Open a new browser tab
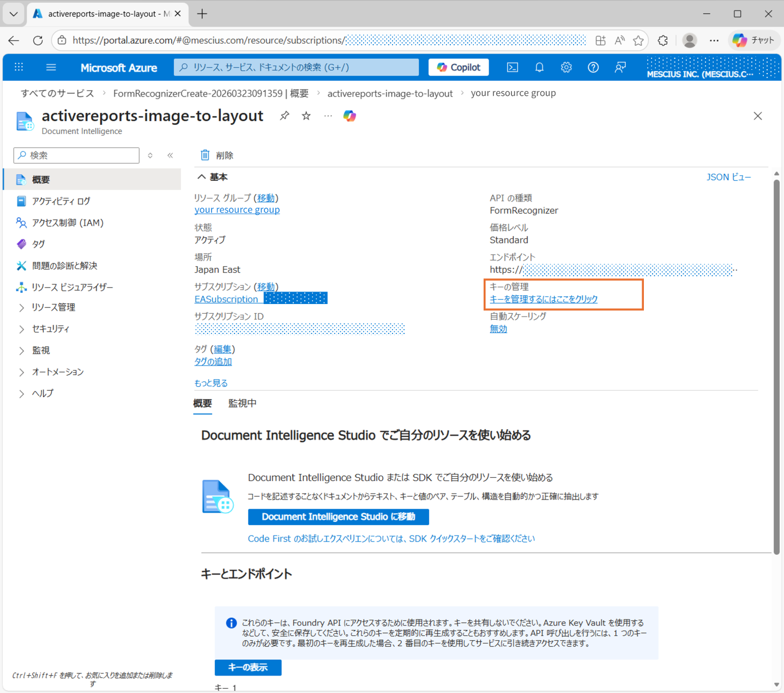Image resolution: width=784 pixels, height=693 pixels. pos(202,14)
